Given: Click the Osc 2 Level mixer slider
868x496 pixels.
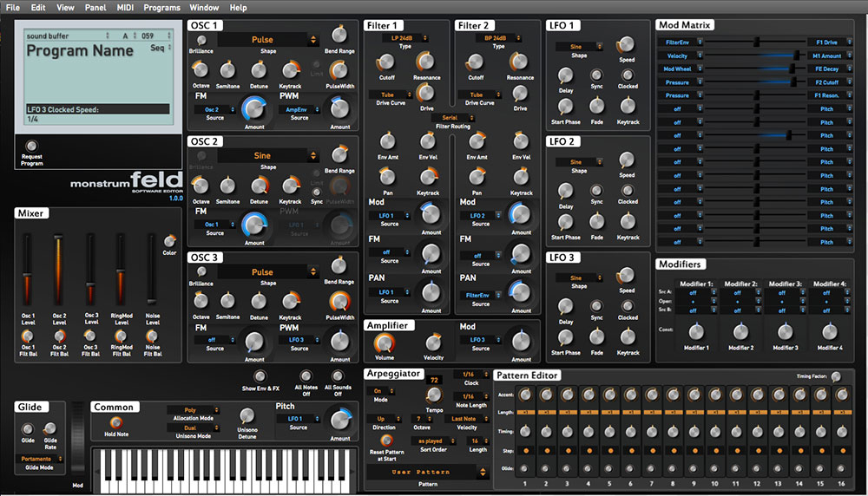Looking at the screenshot, I should tap(60, 269).
